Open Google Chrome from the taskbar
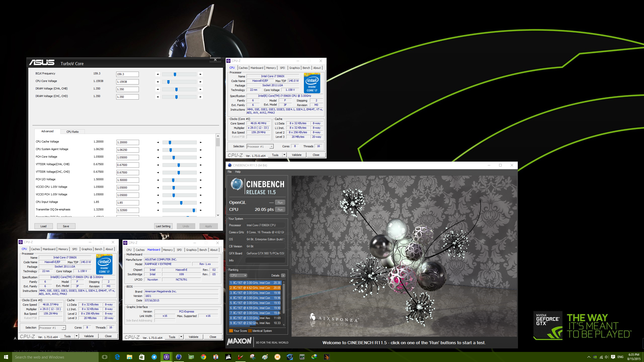 pyautogui.click(x=203, y=357)
